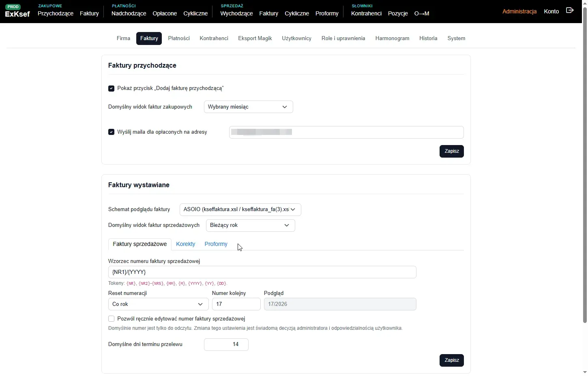This screenshot has height=376, width=588.
Task: Open the Płatności admin tab
Action: point(179,38)
